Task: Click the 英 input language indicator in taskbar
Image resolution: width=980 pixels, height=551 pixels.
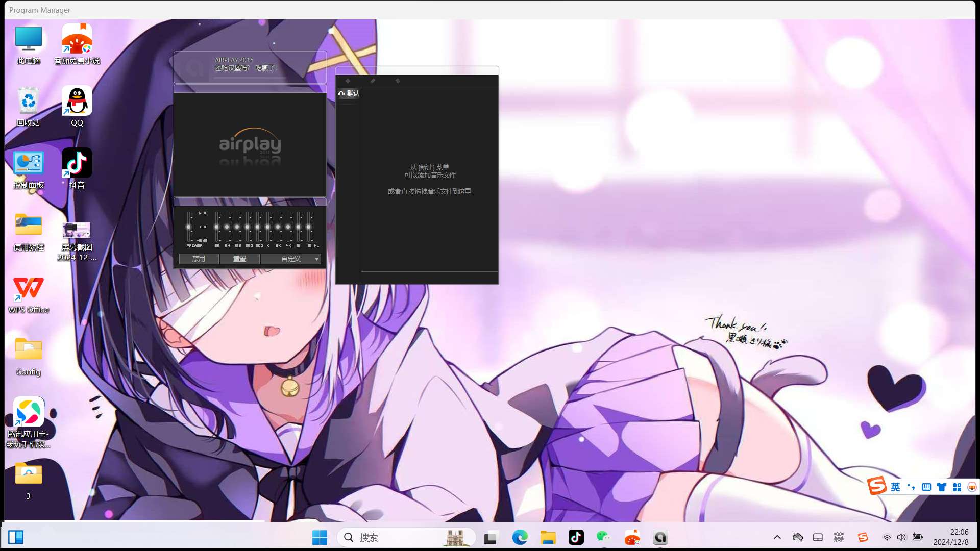Action: point(839,537)
